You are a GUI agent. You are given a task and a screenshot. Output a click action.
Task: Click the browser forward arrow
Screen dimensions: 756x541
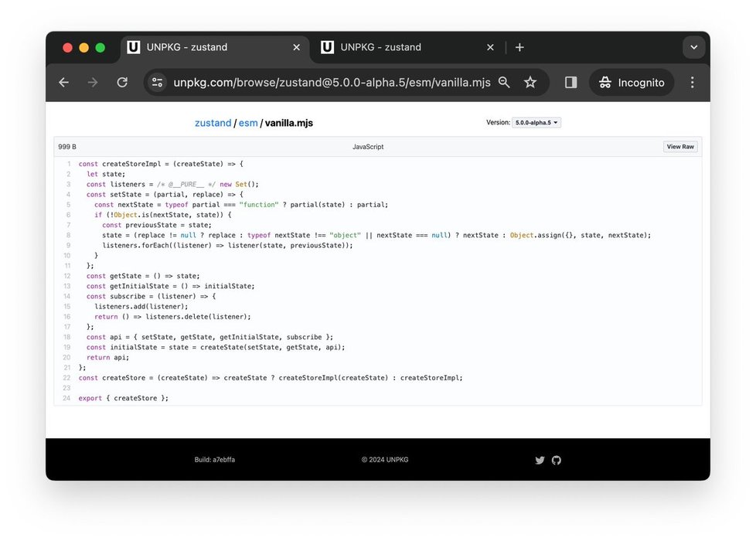tap(93, 83)
